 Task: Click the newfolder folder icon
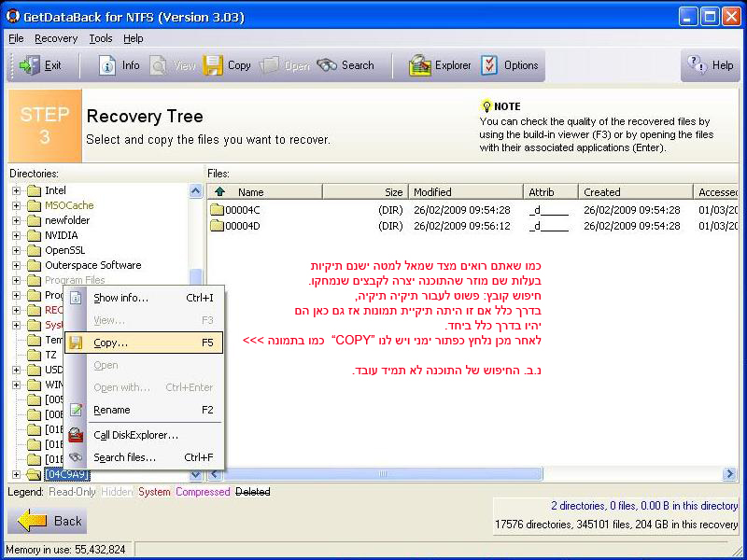coord(34,220)
